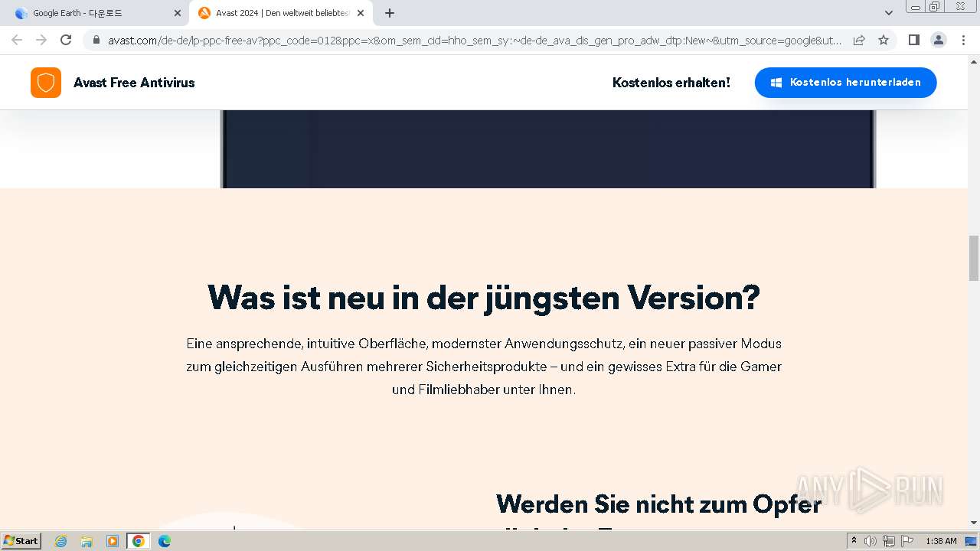Launch Internet Explorer from taskbar

point(60,541)
